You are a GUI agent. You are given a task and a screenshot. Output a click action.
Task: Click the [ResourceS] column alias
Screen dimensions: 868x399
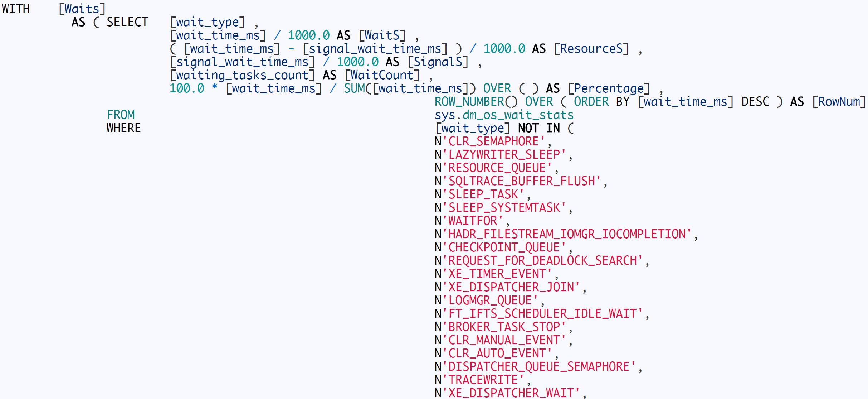click(x=591, y=49)
